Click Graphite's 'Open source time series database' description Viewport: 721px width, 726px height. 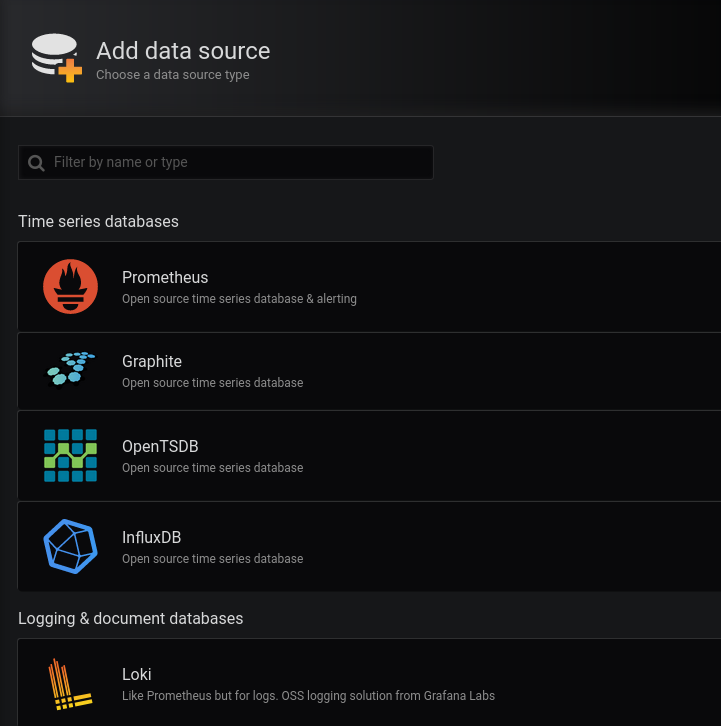point(213,383)
